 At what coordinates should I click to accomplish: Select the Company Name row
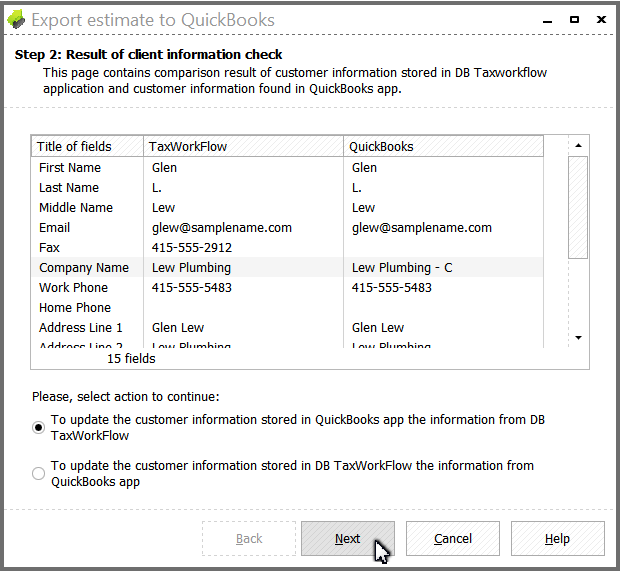pyautogui.click(x=287, y=267)
